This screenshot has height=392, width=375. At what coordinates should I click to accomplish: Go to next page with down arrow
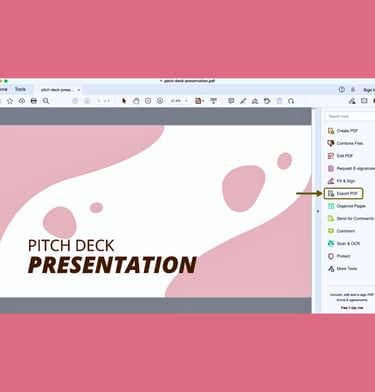[87, 101]
